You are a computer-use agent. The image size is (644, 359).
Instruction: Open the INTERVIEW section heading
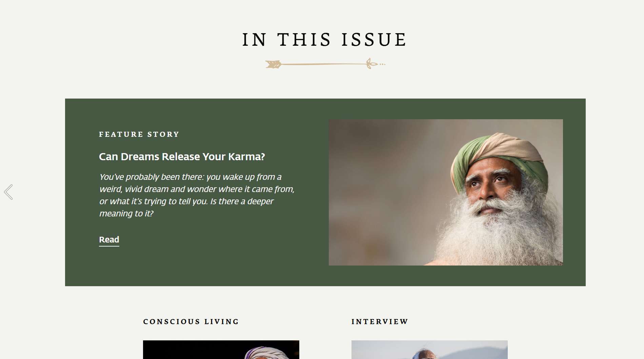[380, 321]
